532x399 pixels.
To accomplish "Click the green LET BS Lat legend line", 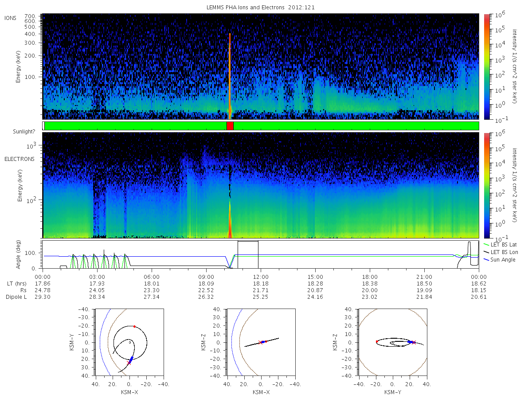I will [487, 244].
